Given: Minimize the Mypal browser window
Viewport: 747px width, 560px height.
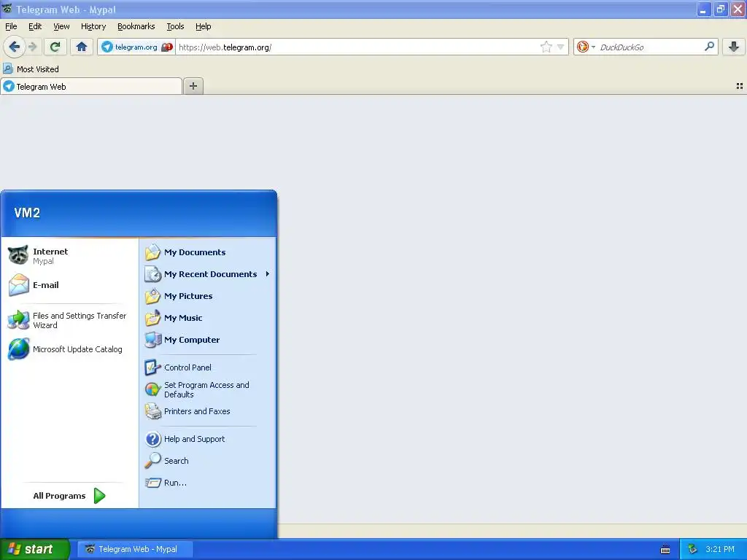Looking at the screenshot, I should click(703, 9).
